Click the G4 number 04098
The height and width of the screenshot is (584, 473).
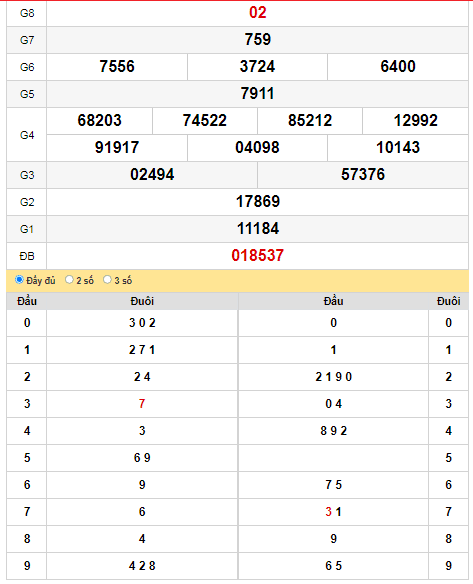coord(257,147)
